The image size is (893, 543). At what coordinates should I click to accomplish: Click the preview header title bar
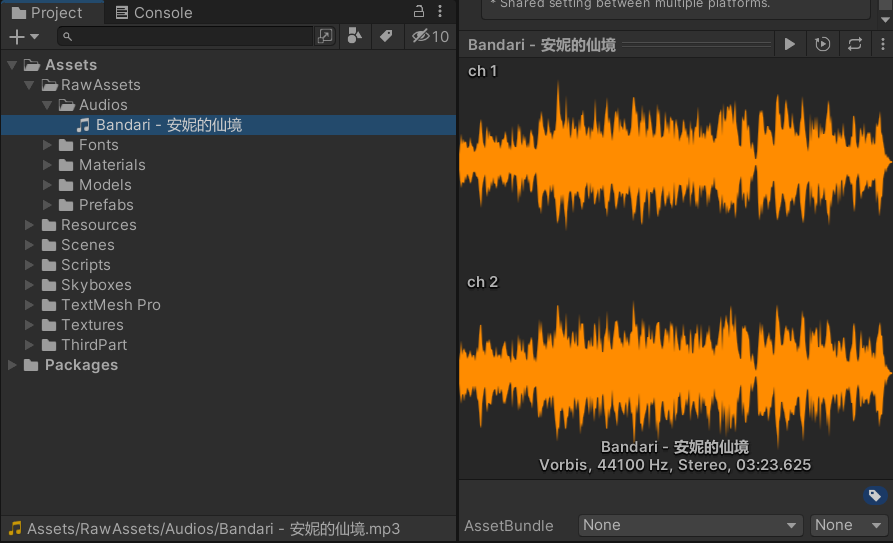point(616,44)
